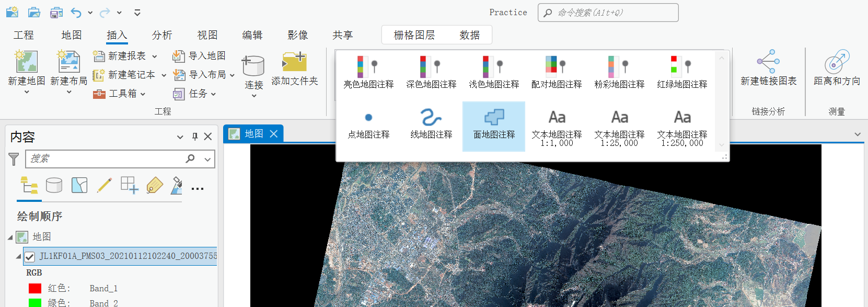List by editing pencil icon
This screenshot has width=868, height=307.
tap(105, 185)
